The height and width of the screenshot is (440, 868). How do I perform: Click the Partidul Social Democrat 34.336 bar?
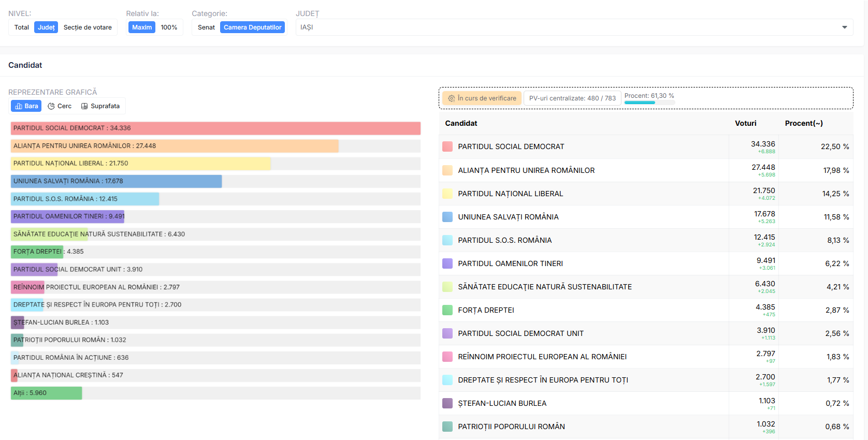215,128
